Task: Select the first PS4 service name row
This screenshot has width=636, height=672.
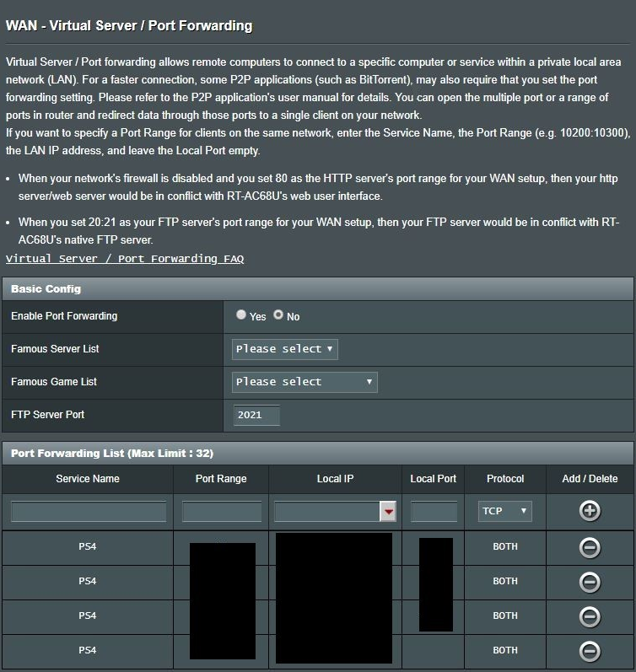Action: click(x=88, y=547)
